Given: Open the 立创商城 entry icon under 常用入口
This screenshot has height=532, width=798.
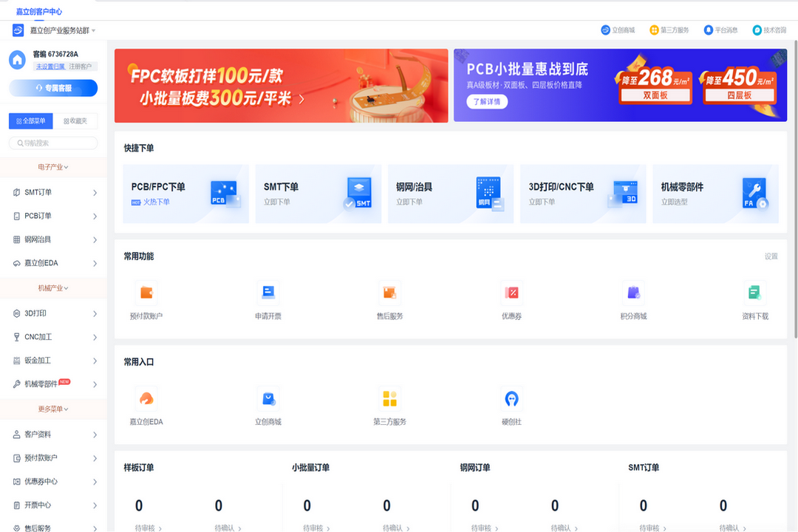Looking at the screenshot, I should tap(268, 398).
